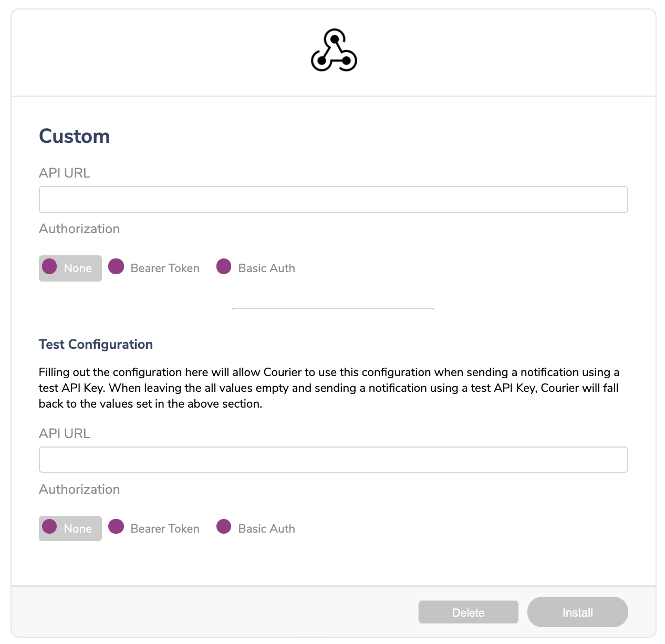
Task: Choose Bearer Token authorization in the Custom section
Action: 154,268
